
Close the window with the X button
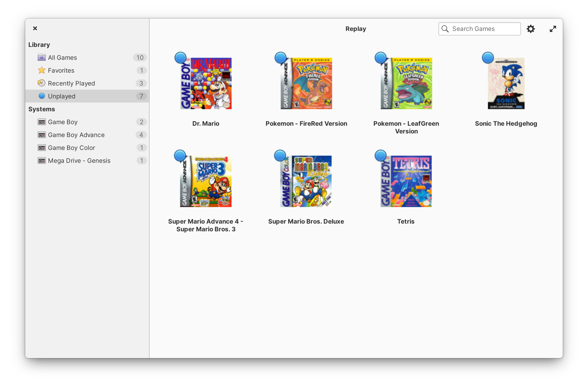tap(35, 28)
